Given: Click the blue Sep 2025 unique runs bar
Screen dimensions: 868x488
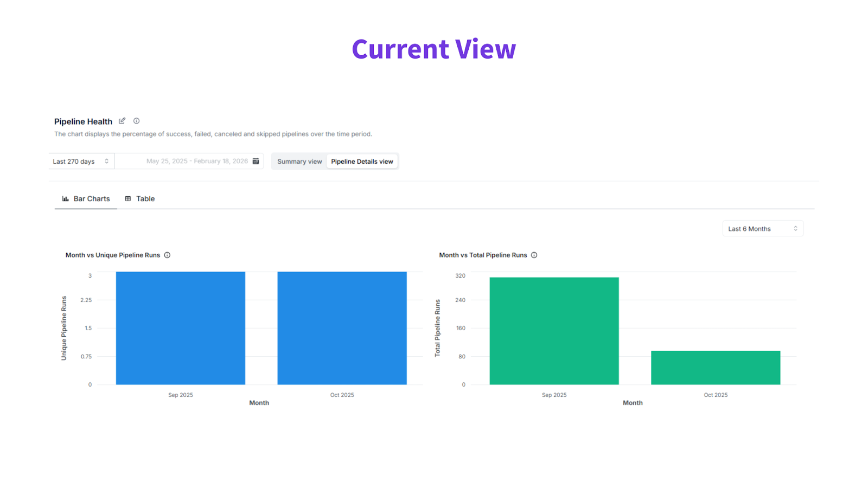Looking at the screenshot, I should coord(181,328).
